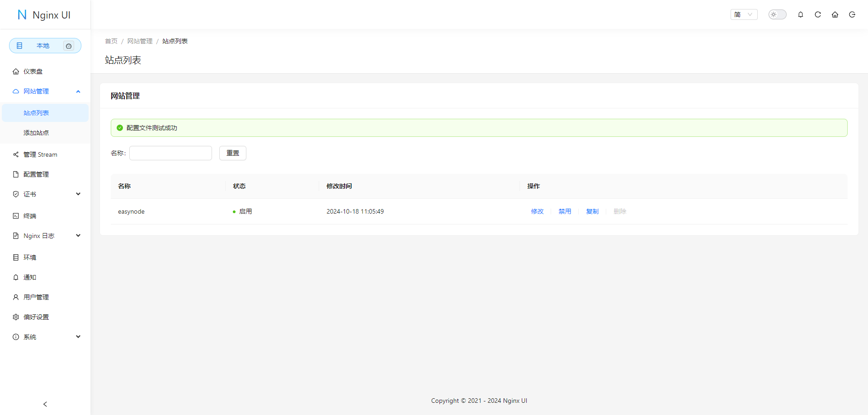
Task: Open the environment switch gauge icon
Action: click(69, 46)
